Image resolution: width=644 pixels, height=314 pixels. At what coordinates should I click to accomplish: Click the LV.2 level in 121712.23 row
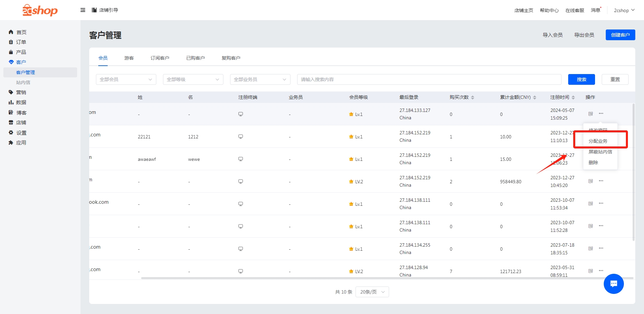pyautogui.click(x=356, y=271)
